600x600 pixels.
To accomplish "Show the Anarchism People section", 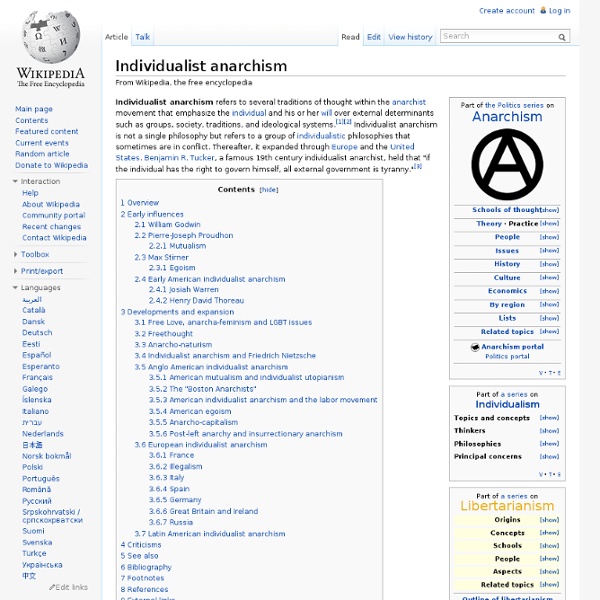I will pyautogui.click(x=549, y=237).
